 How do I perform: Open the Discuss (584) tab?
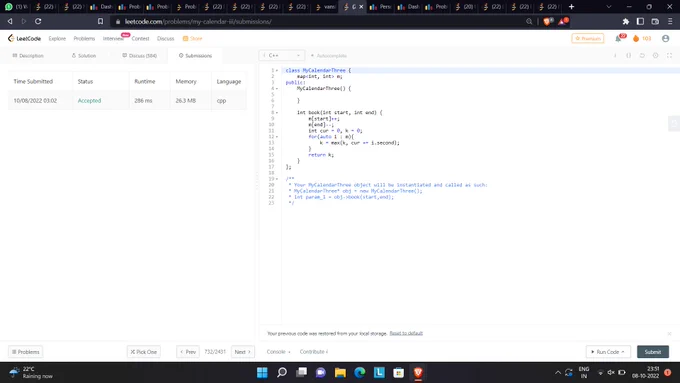tap(140, 56)
